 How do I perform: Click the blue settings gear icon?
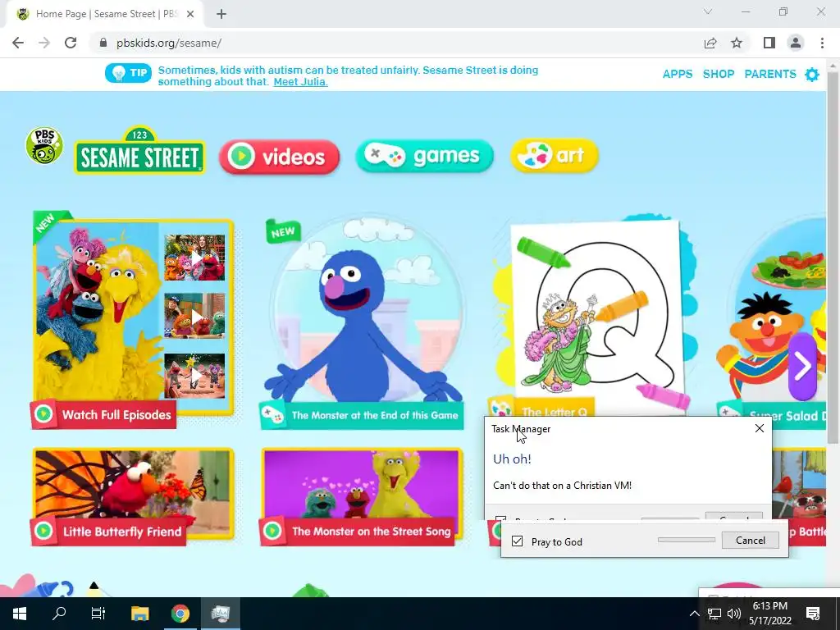[812, 75]
